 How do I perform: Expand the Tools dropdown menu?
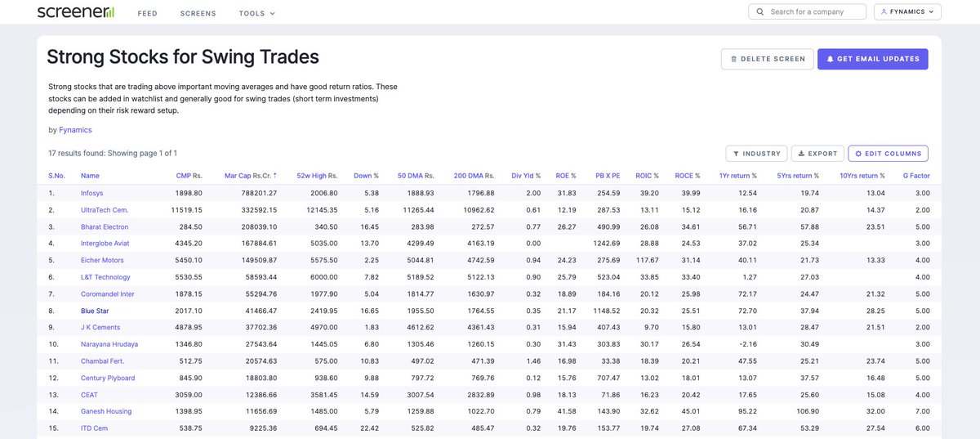257,13
